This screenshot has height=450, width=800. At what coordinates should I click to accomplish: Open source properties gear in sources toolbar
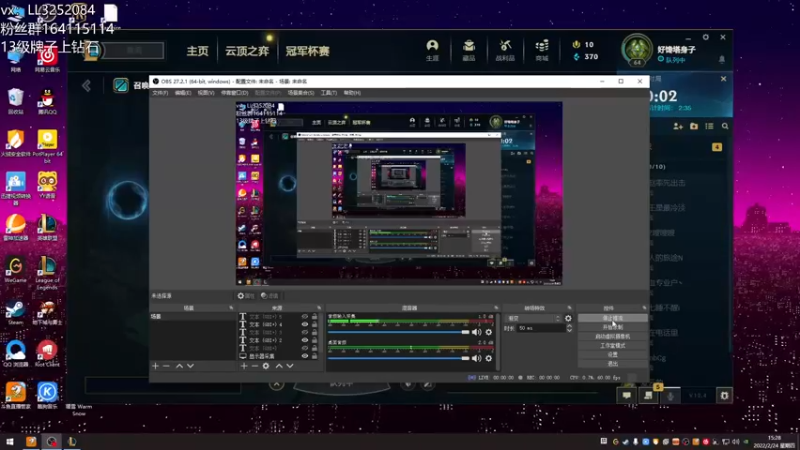coord(266,366)
